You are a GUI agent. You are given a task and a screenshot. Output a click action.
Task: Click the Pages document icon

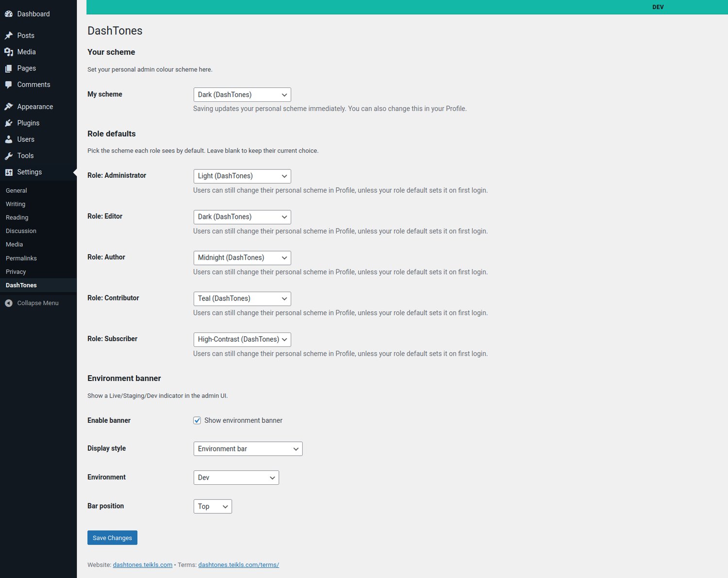tap(9, 68)
